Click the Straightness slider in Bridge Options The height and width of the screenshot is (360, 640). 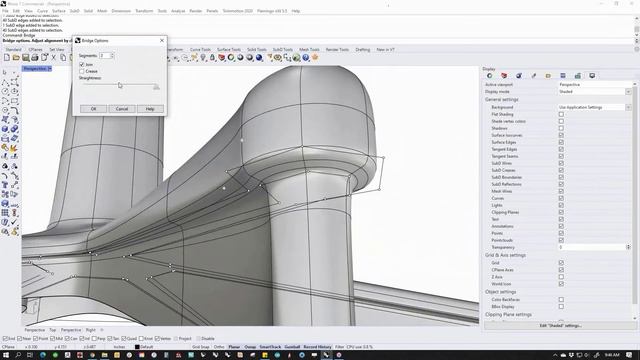point(120,85)
